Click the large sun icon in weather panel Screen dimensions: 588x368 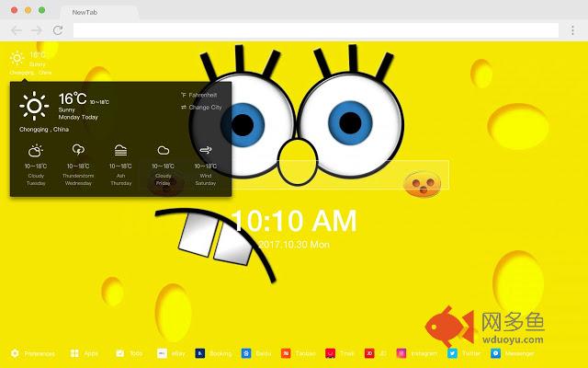pyautogui.click(x=34, y=106)
